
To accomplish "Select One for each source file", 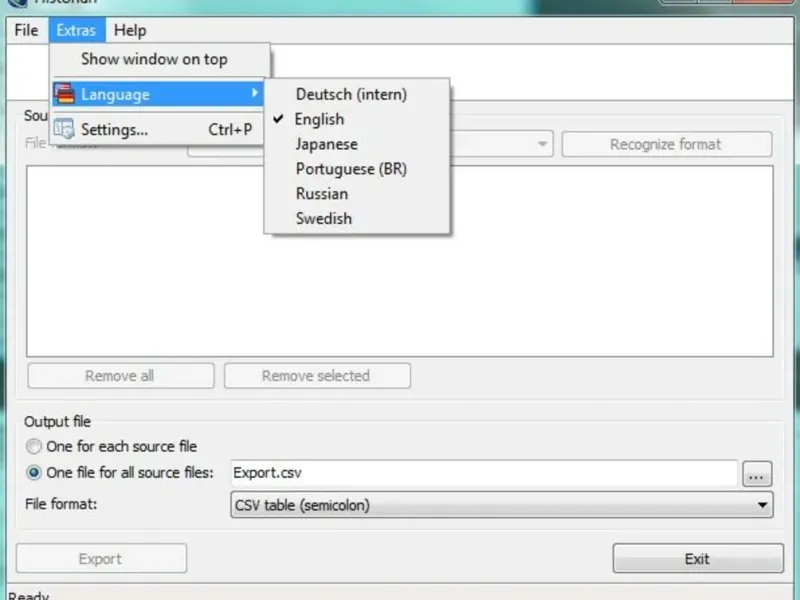I will click(x=111, y=446).
